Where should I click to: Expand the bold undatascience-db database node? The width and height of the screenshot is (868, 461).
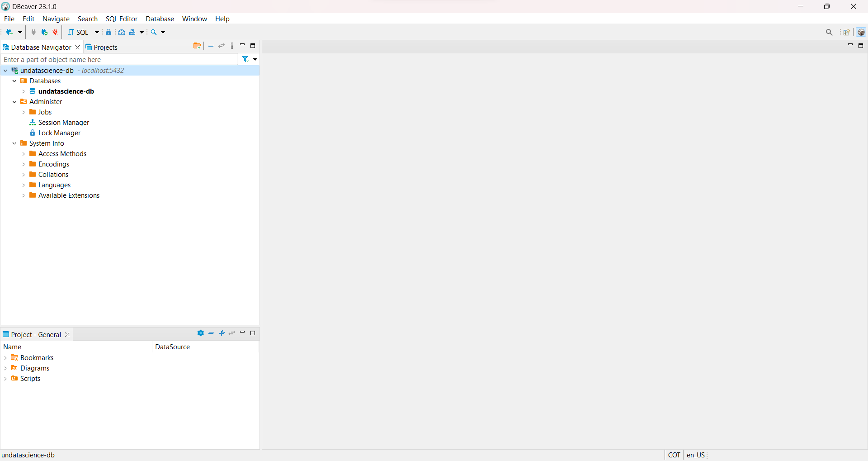(24, 91)
